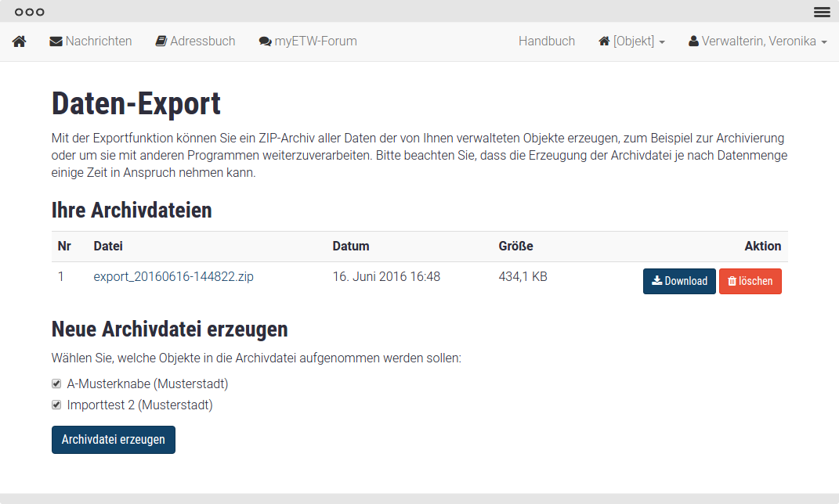Download the export_20160616-144822.zip archive
The image size is (839, 504).
(x=679, y=282)
